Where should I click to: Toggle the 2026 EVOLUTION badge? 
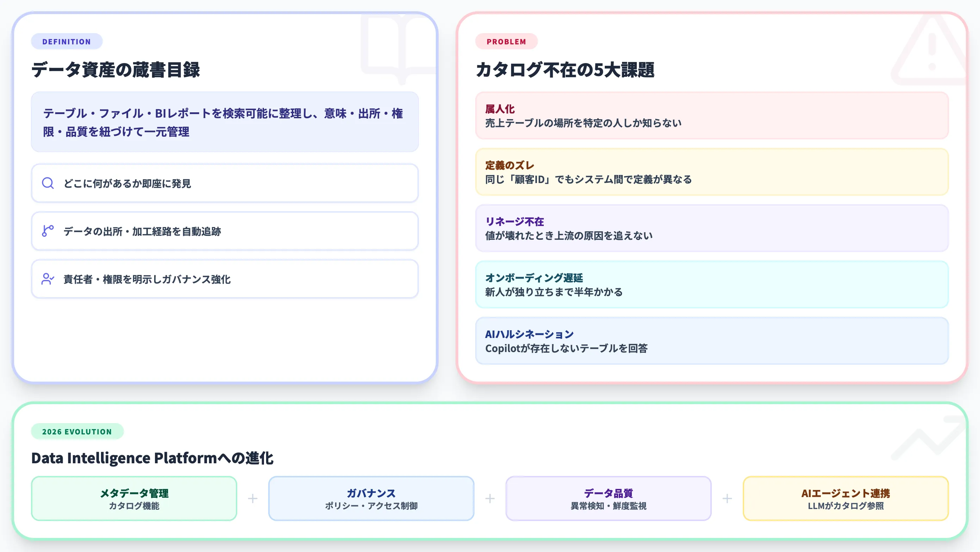point(77,431)
